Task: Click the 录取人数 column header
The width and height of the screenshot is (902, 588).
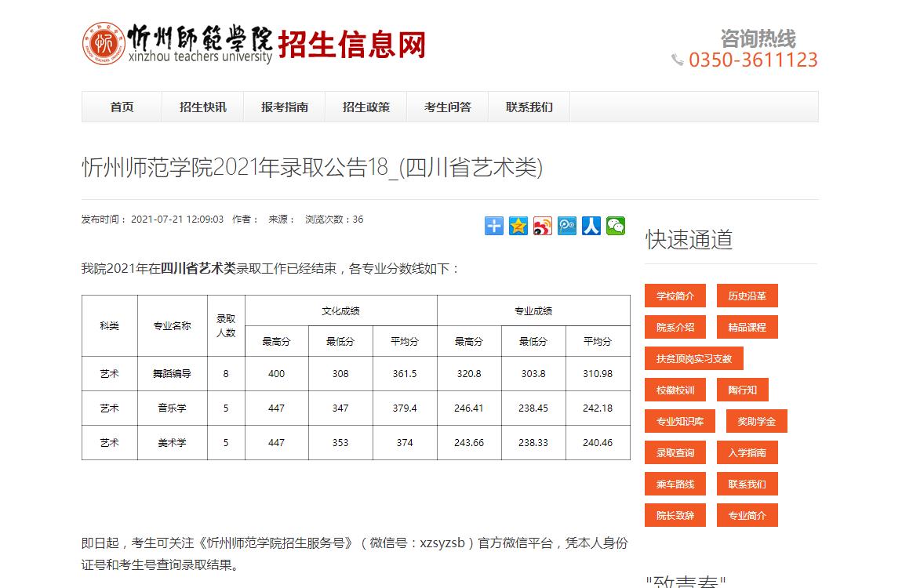Action: coord(226,326)
